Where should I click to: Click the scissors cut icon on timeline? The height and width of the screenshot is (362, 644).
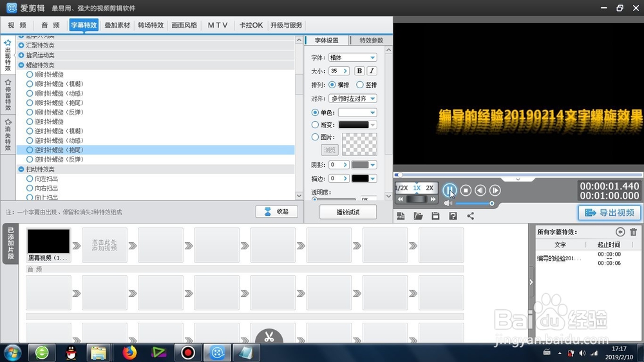click(269, 337)
